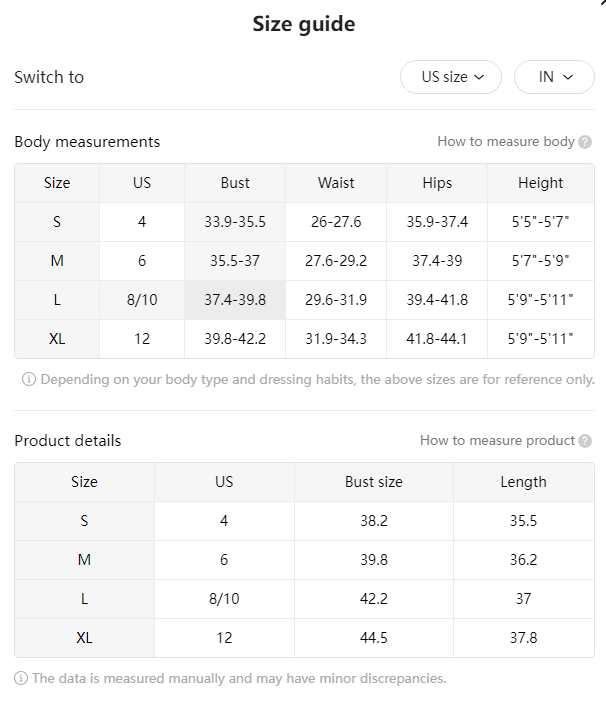Click the chevron arrow in US size selector
The width and height of the screenshot is (606, 709).
[479, 77]
